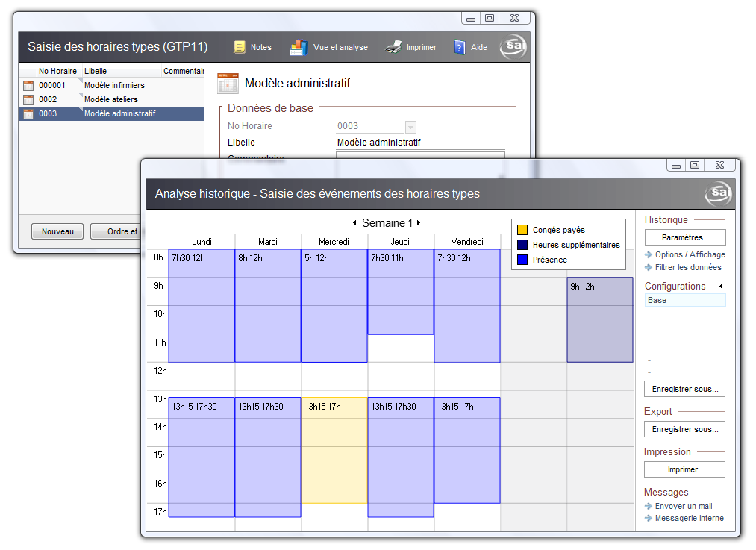Click the Nouveau button
The image size is (756, 550).
point(57,232)
